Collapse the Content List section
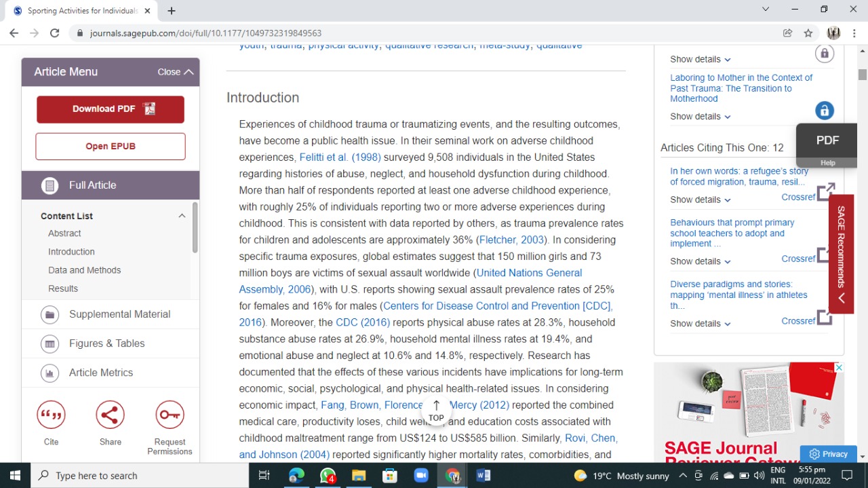Viewport: 868px width, 488px height. [182, 216]
